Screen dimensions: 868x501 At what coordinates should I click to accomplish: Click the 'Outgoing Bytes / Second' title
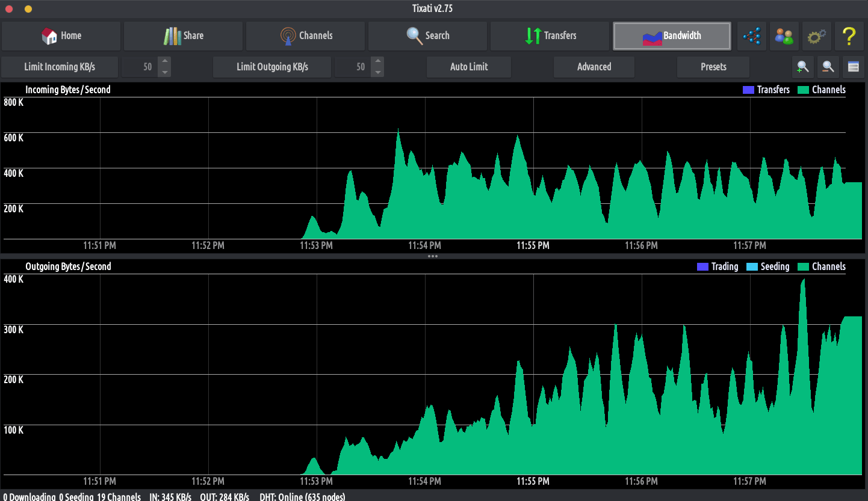click(x=68, y=266)
